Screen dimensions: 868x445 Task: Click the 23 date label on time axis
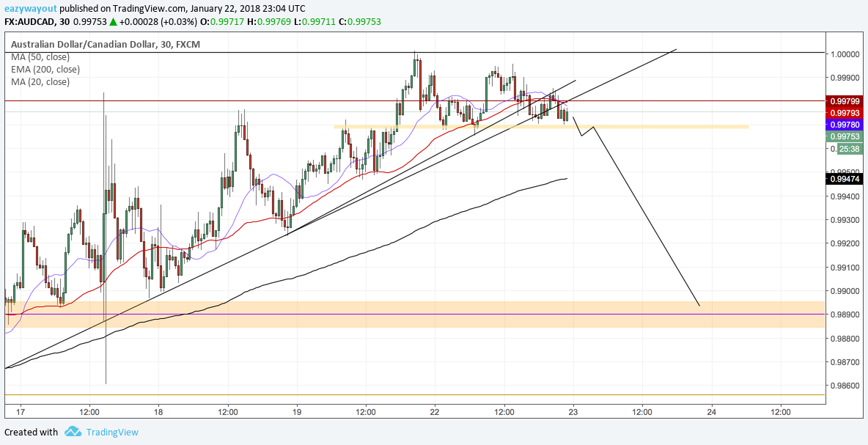coord(573,412)
